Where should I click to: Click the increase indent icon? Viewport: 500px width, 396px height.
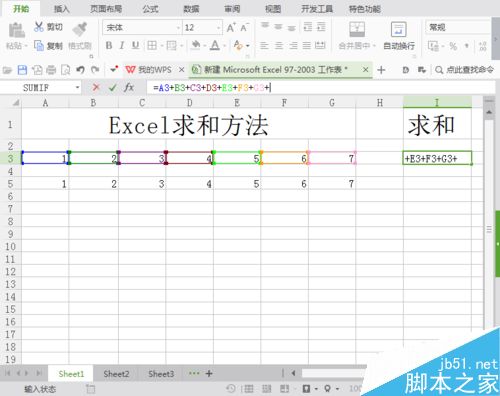click(321, 27)
